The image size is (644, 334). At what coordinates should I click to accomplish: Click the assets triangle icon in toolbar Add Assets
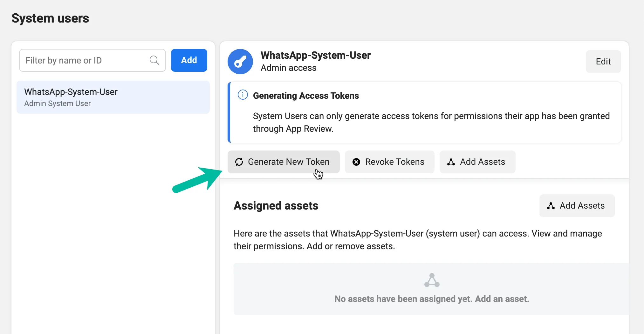(x=451, y=162)
